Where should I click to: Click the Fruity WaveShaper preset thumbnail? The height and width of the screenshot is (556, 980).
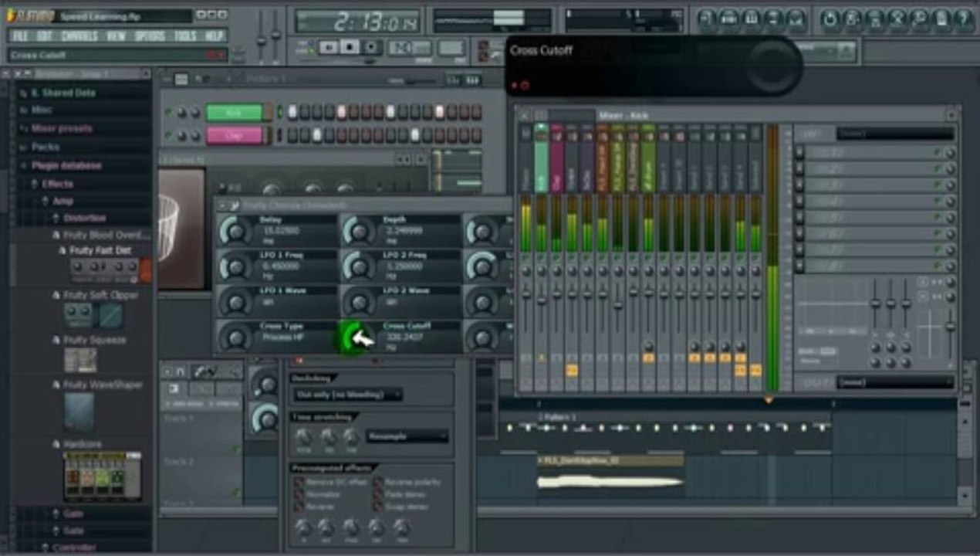point(79,412)
